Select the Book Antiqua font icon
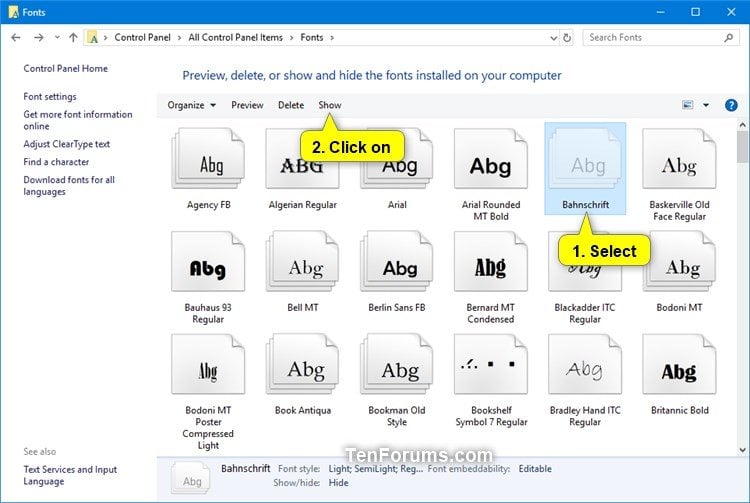Image resolution: width=750 pixels, height=503 pixels. [x=302, y=364]
